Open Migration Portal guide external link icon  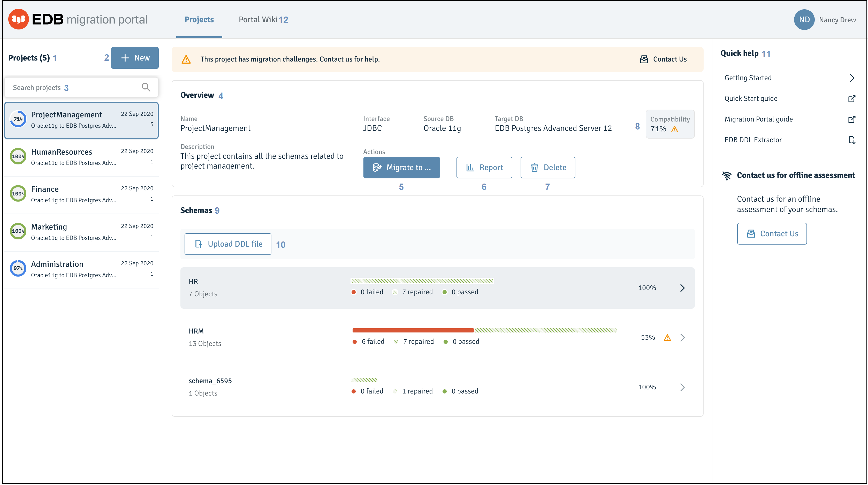coord(851,119)
